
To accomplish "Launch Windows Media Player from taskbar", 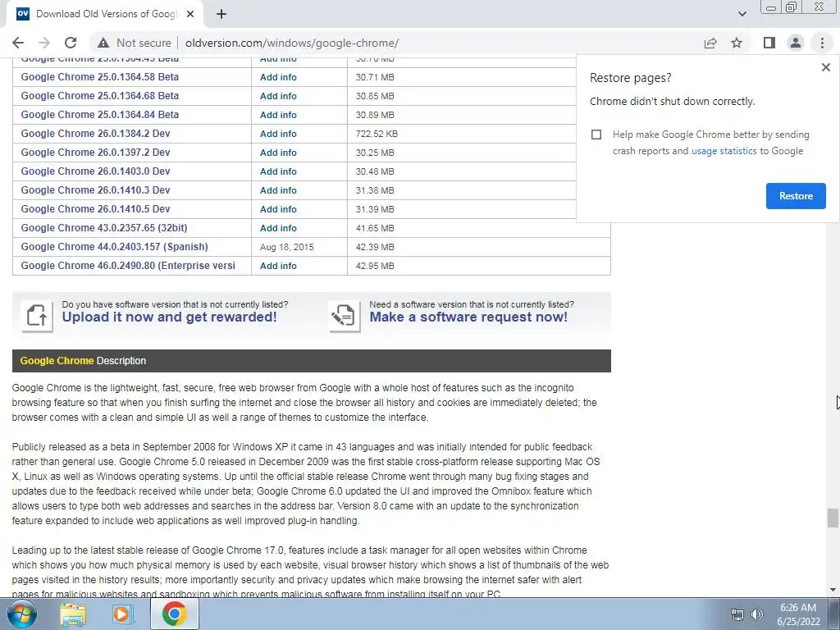I will pyautogui.click(x=121, y=614).
